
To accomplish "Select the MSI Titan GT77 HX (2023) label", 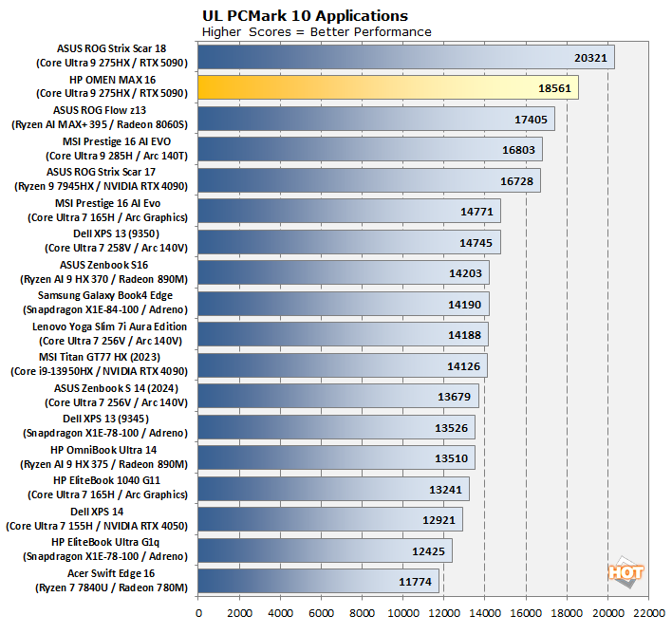I will 100,364.
